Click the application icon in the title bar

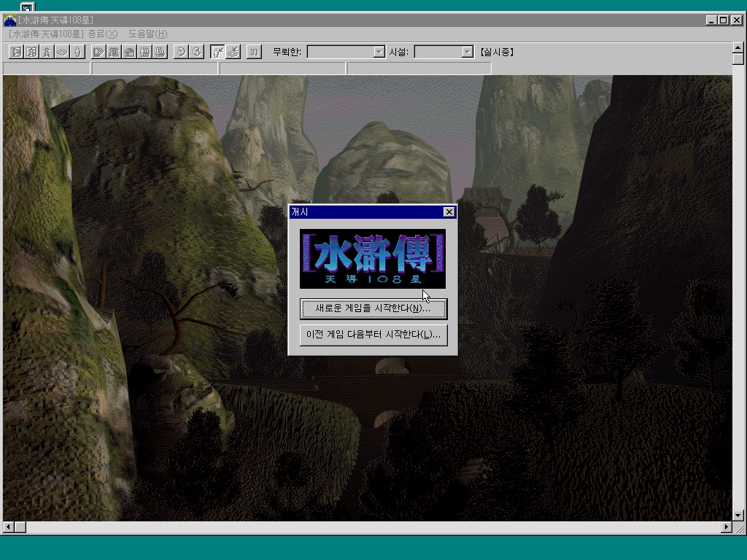point(9,20)
